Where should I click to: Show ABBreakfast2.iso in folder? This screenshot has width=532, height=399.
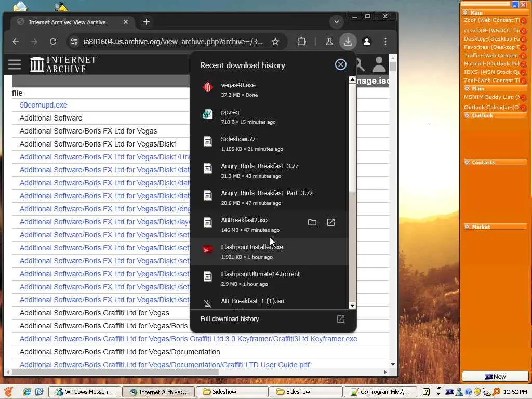click(x=312, y=222)
